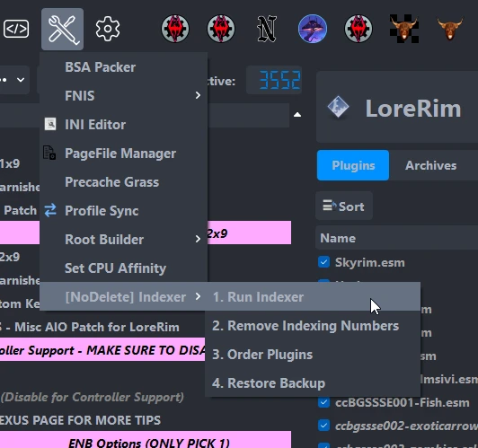The height and width of the screenshot is (448, 478).
Task: Toggle the Skyrim.esm plugin checkbox
Action: (323, 262)
